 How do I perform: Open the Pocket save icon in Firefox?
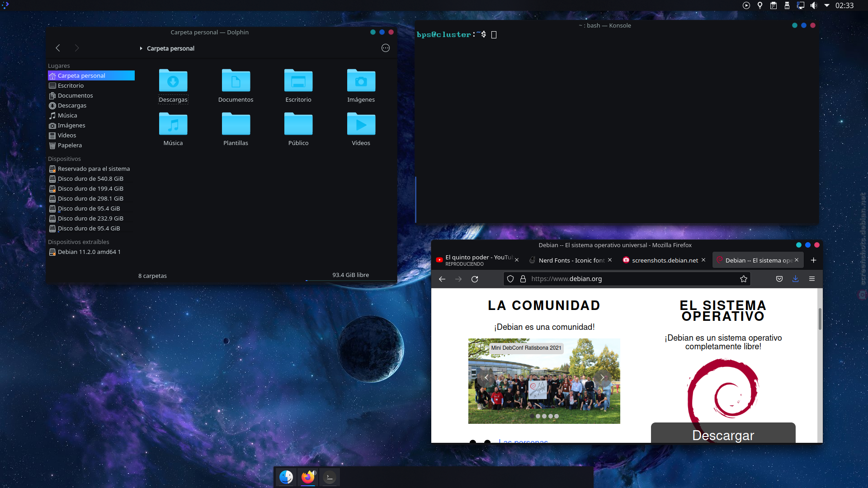(779, 279)
